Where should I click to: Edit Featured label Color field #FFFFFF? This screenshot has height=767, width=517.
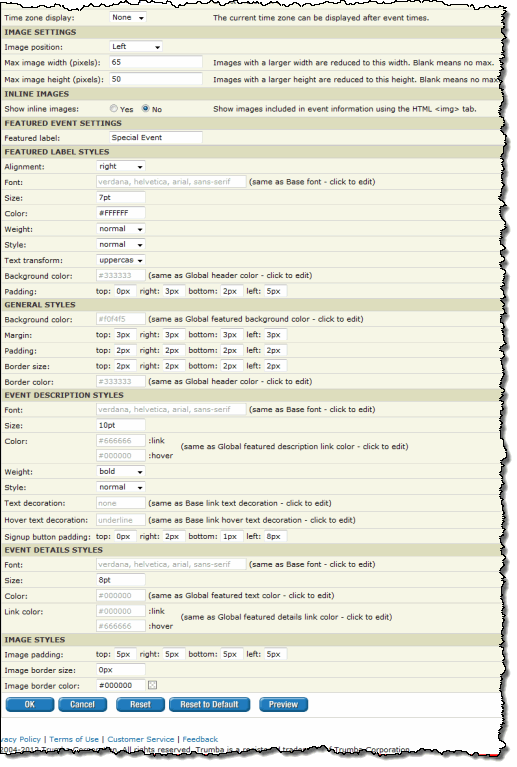121,213
